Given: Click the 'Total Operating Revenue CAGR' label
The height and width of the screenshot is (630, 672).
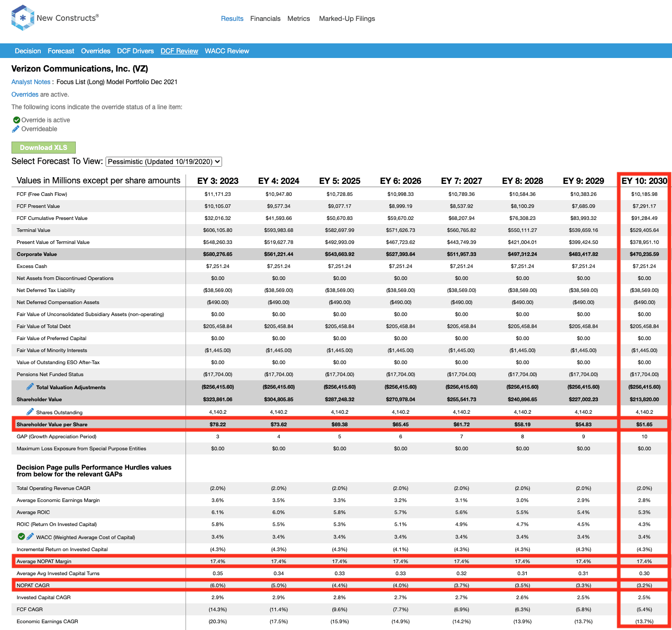Looking at the screenshot, I should (x=53, y=488).
